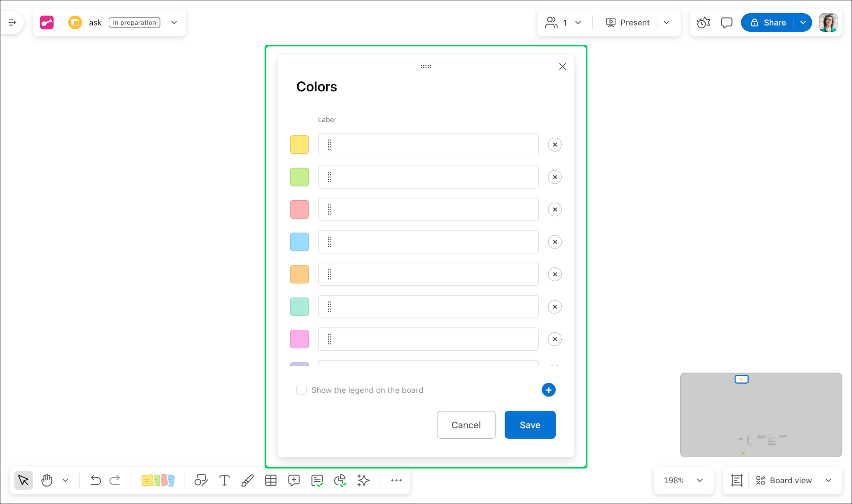
Task: Open the 'In preparation' board status menu
Action: click(134, 22)
